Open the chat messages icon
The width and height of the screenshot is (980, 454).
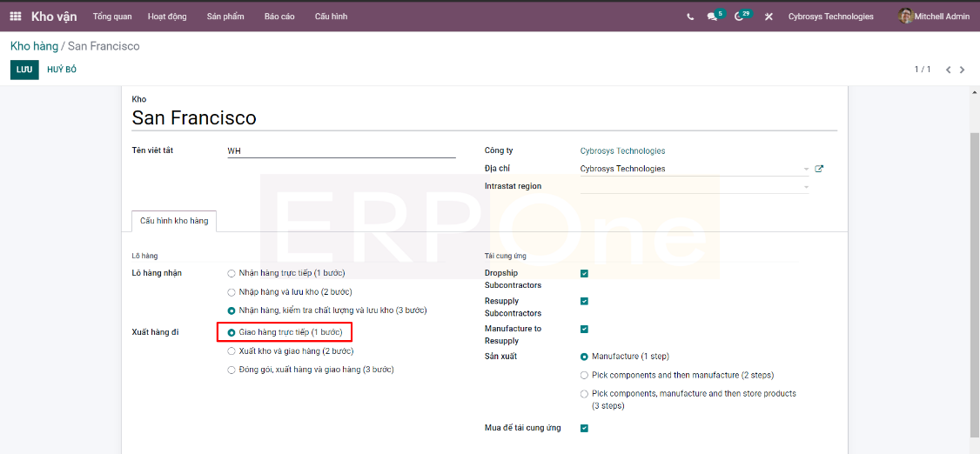coord(712,17)
